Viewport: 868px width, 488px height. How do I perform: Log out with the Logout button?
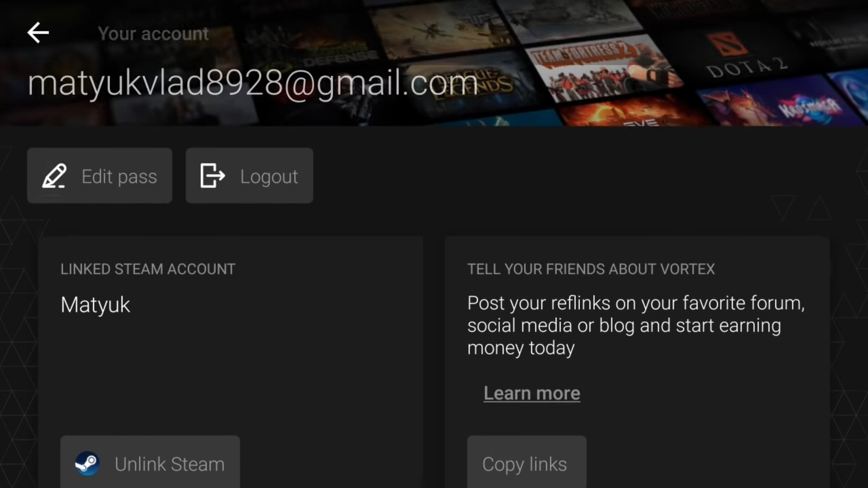[249, 176]
